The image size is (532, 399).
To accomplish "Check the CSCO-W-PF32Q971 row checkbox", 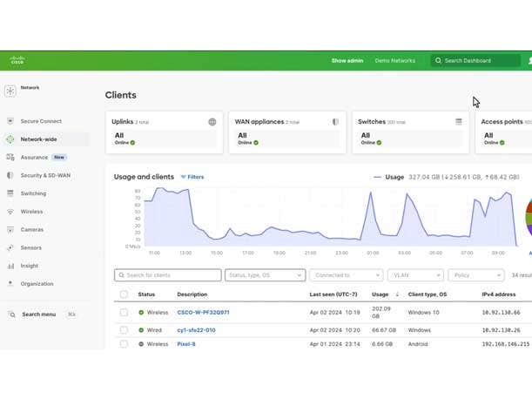I will pyautogui.click(x=124, y=312).
